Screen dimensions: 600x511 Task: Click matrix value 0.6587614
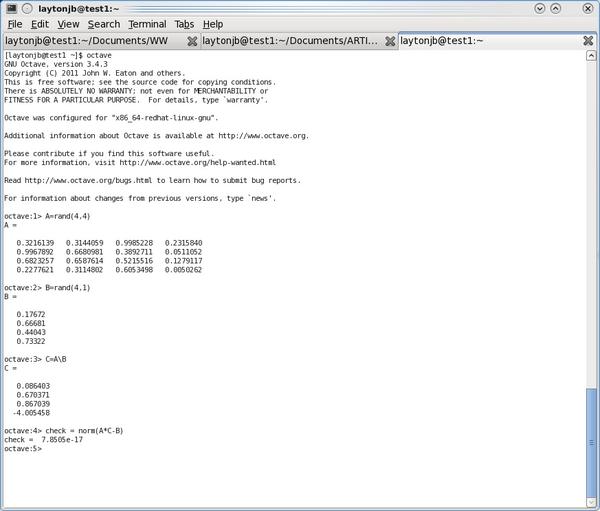85,261
